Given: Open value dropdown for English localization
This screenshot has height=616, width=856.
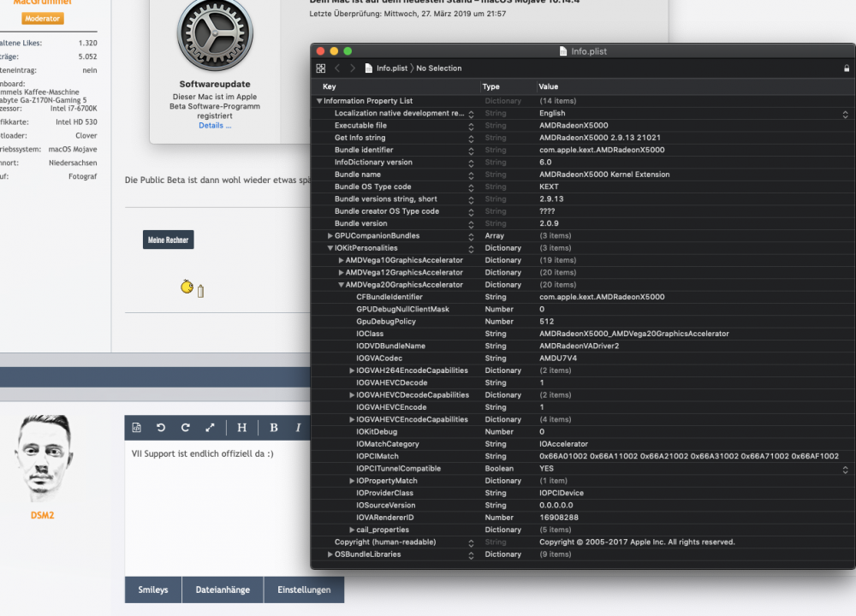Looking at the screenshot, I should tap(845, 114).
